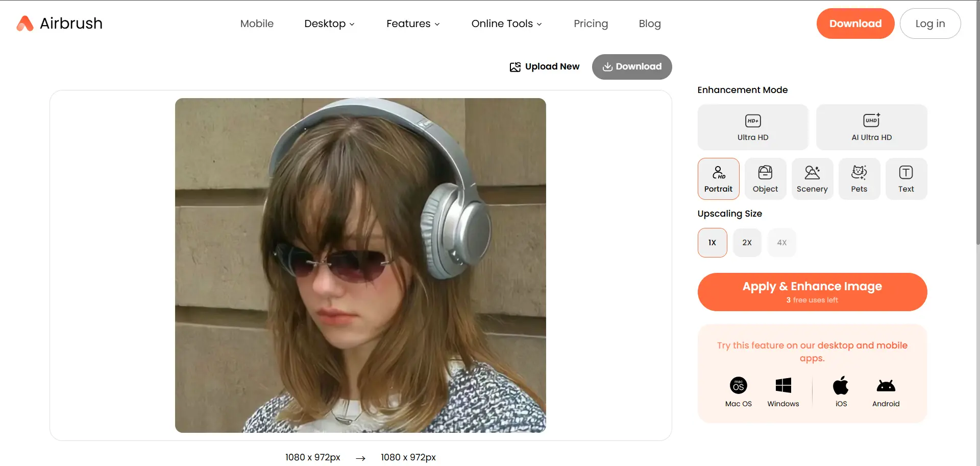Select the Pets enhancement mode
The width and height of the screenshot is (980, 466).
859,179
